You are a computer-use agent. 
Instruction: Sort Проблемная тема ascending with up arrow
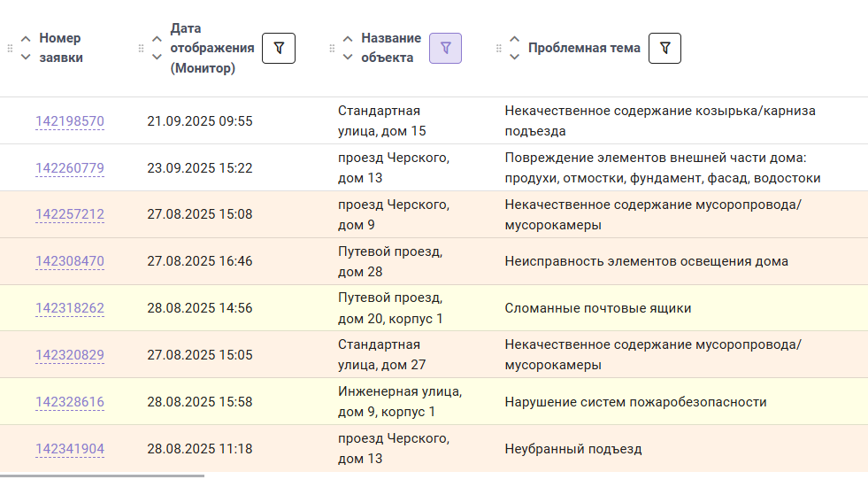click(x=514, y=39)
